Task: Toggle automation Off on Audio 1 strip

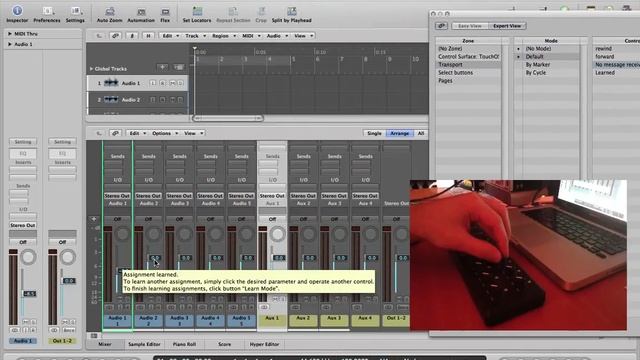Action: click(x=117, y=219)
